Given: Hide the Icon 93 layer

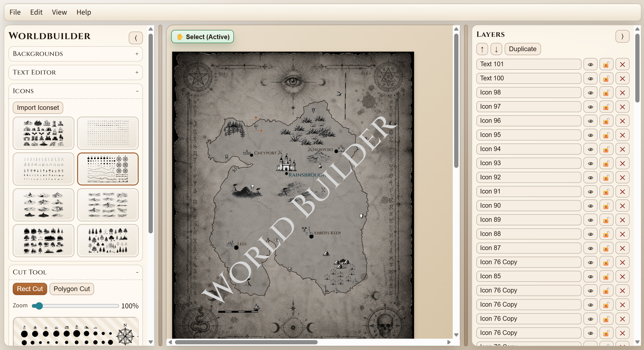Looking at the screenshot, I should tap(590, 163).
